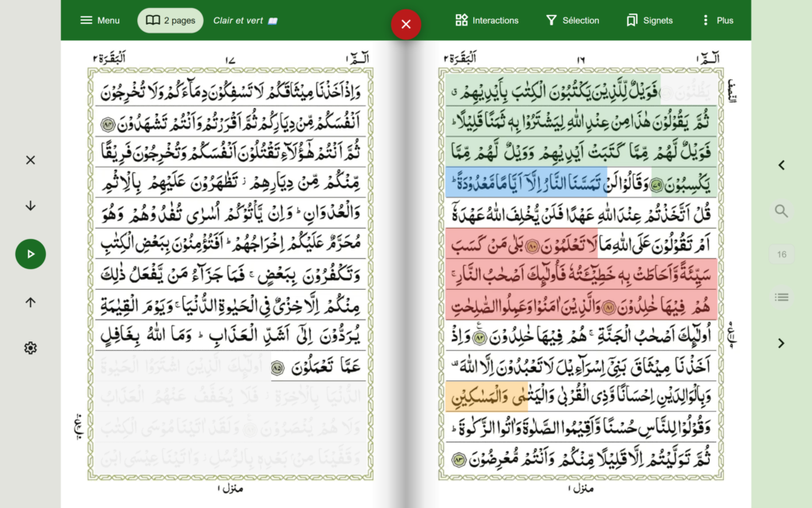
Task: Open the search magnifier icon
Action: (781, 211)
